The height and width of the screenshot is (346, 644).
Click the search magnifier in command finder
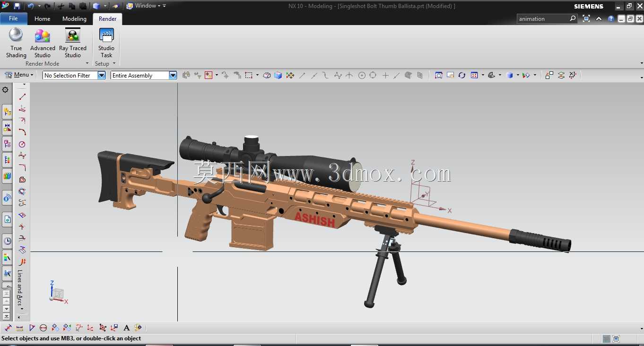click(573, 18)
